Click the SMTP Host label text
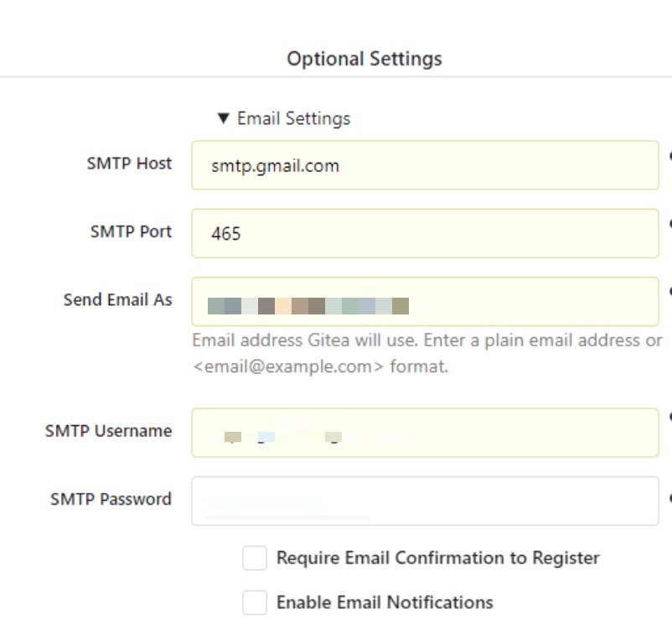Screen dimensions: 672x644 tap(129, 163)
